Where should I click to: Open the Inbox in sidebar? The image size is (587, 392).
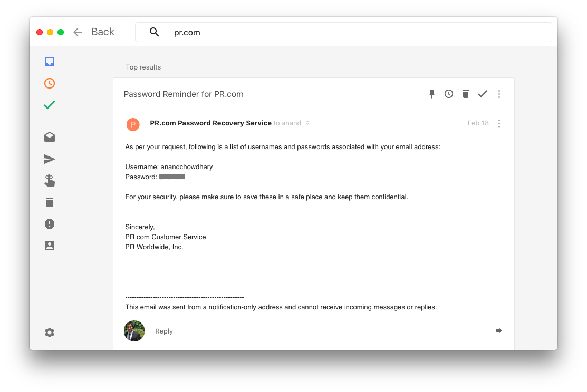[x=50, y=62]
